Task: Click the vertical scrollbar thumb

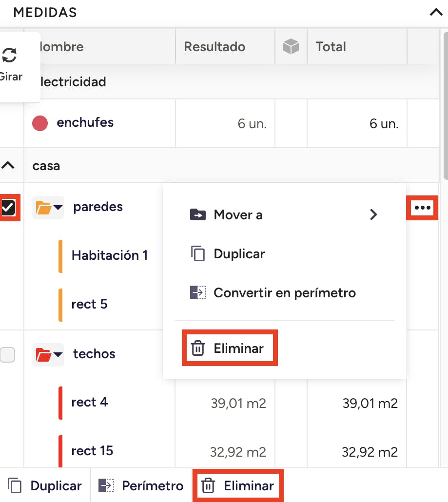Action: [446, 106]
